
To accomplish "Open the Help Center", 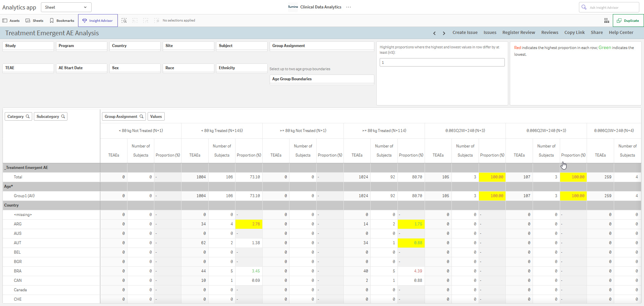I will coord(621,33).
